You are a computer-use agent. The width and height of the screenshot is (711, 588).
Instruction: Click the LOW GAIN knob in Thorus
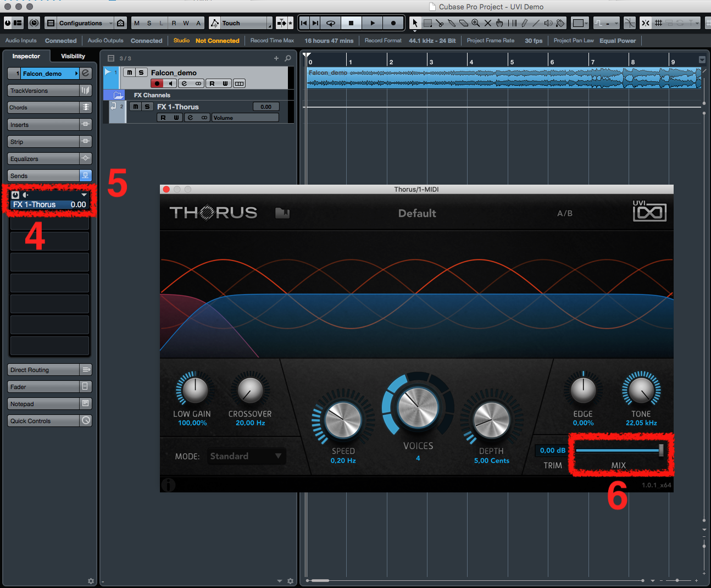pos(195,390)
